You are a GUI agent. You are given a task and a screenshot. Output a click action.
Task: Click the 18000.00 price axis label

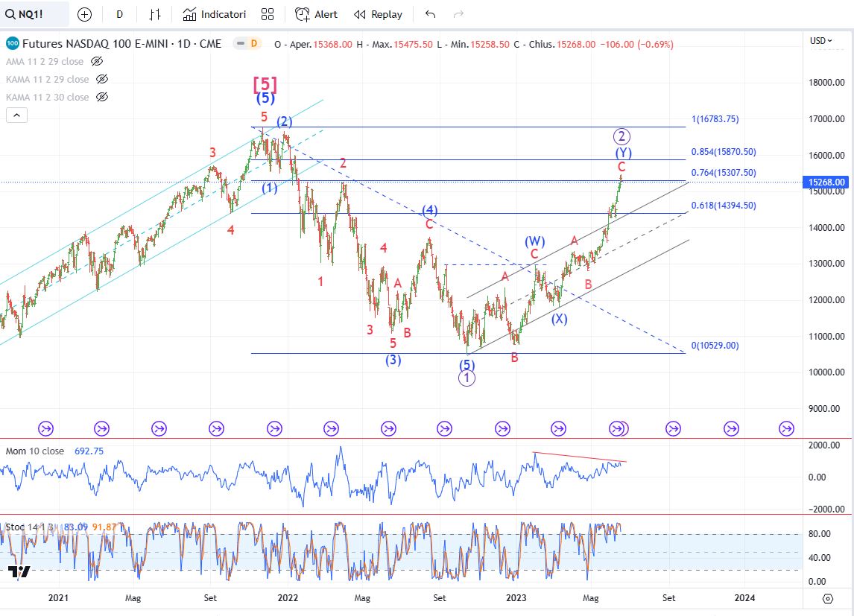(x=826, y=83)
